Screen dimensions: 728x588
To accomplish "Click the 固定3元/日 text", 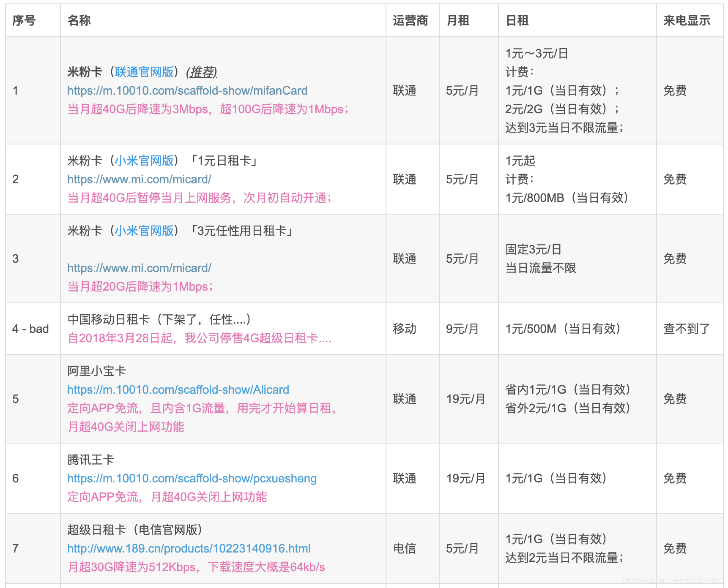I will [x=533, y=250].
